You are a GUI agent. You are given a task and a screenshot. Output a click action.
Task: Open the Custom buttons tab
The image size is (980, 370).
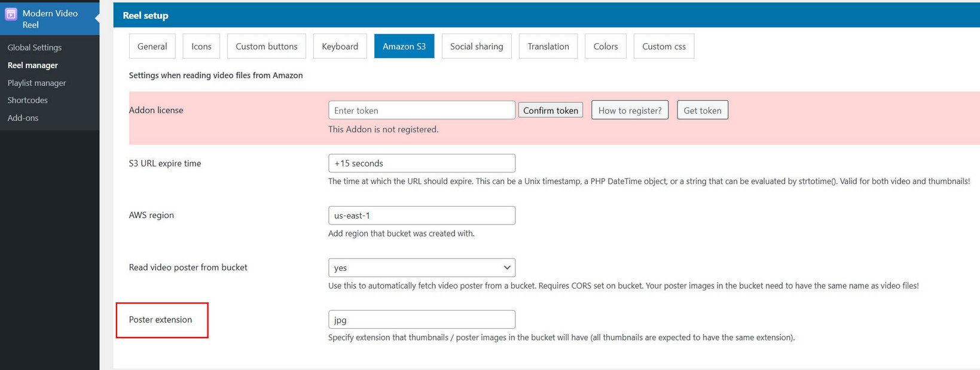(266, 46)
